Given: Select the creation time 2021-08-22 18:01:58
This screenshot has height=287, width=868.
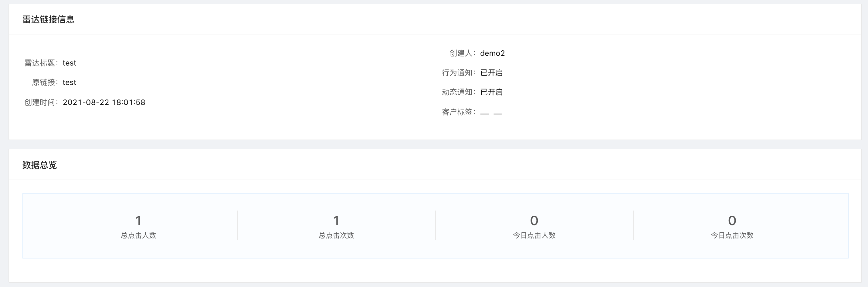Looking at the screenshot, I should pos(104,103).
